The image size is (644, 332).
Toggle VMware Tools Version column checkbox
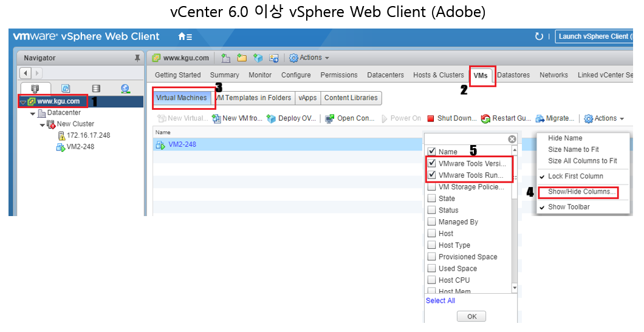click(431, 163)
